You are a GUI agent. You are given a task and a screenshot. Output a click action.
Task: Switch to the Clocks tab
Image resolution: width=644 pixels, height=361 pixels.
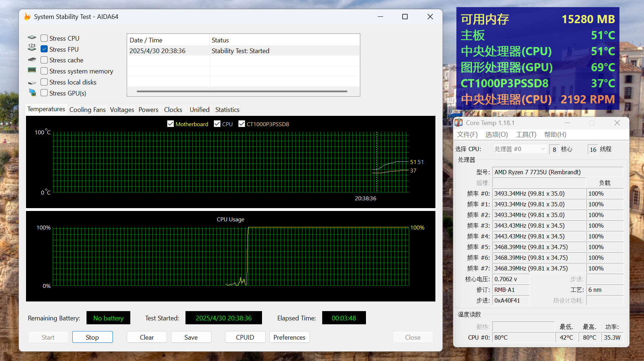(x=173, y=110)
